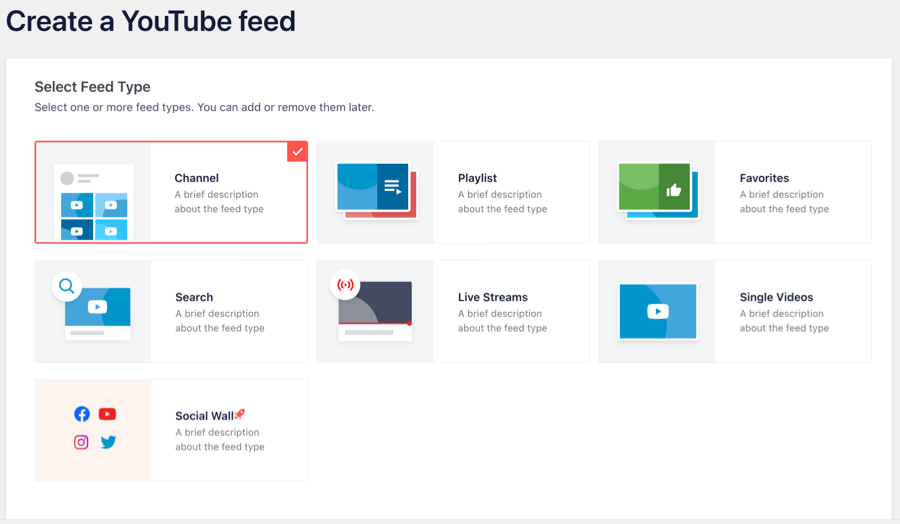Choose the Favorites thumbs-up icon
Image resolution: width=900 pixels, height=524 pixels.
pos(673,190)
